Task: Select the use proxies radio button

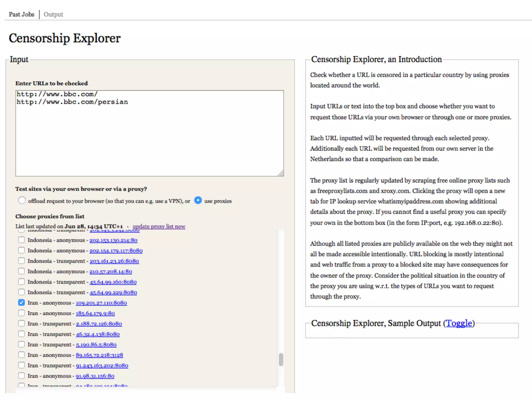Action: coord(198,200)
